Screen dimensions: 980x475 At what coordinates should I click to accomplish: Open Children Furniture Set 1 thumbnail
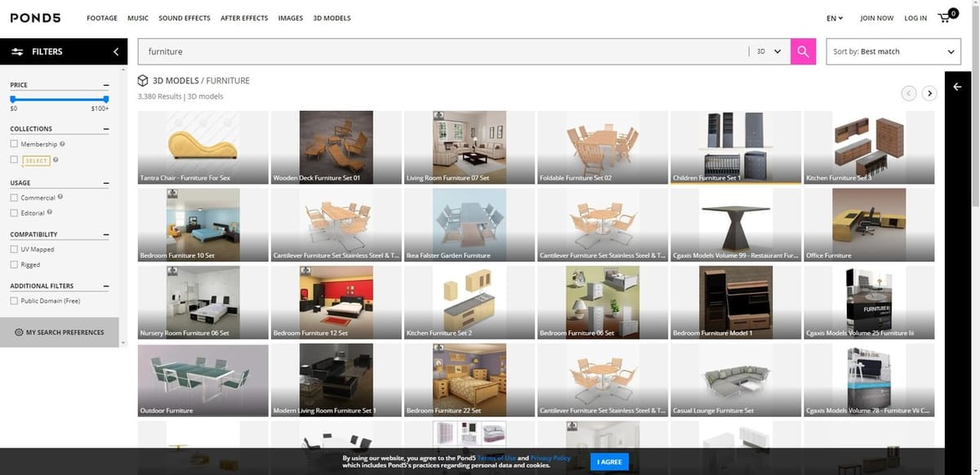tap(735, 147)
